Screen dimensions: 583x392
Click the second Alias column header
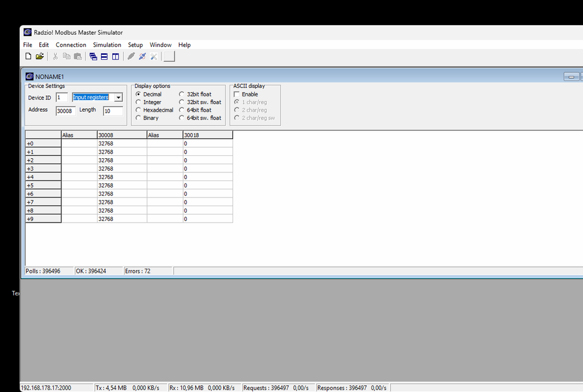coord(165,135)
